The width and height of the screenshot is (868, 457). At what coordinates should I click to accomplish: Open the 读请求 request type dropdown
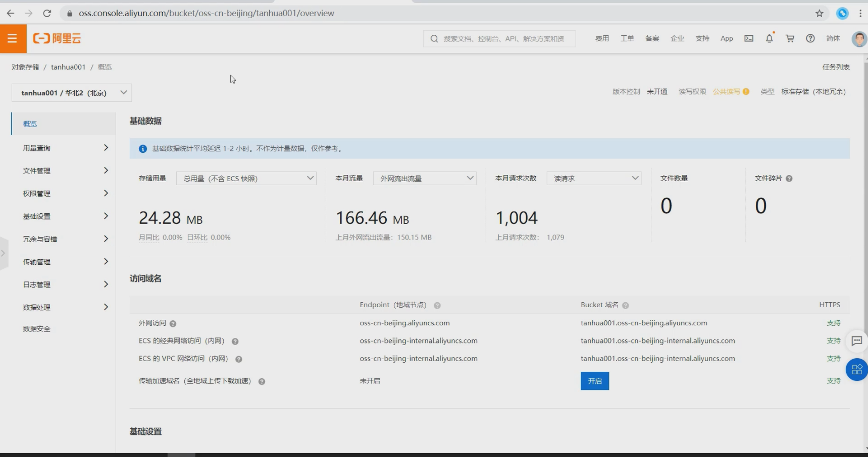pos(593,179)
